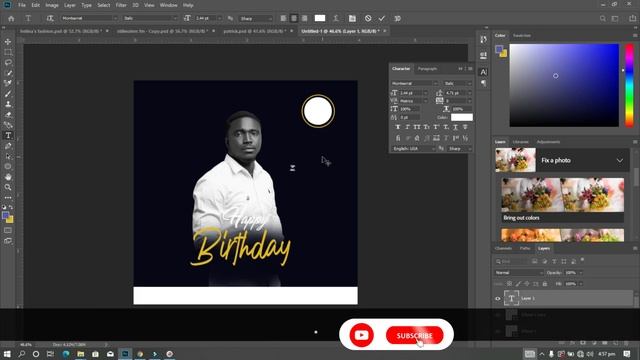Open the File menu
Screen dimensions: 640x360
coord(22,5)
